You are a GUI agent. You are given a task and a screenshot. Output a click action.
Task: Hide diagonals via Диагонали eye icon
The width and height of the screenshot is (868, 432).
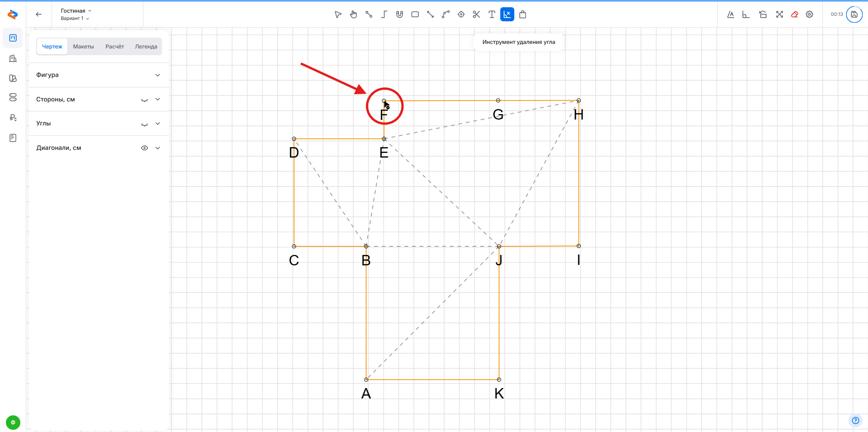pos(144,148)
